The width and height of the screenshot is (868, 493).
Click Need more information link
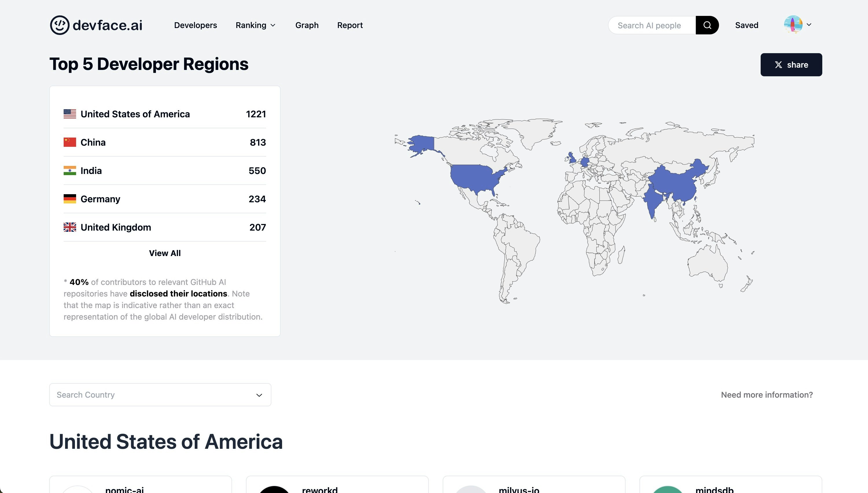(x=767, y=395)
